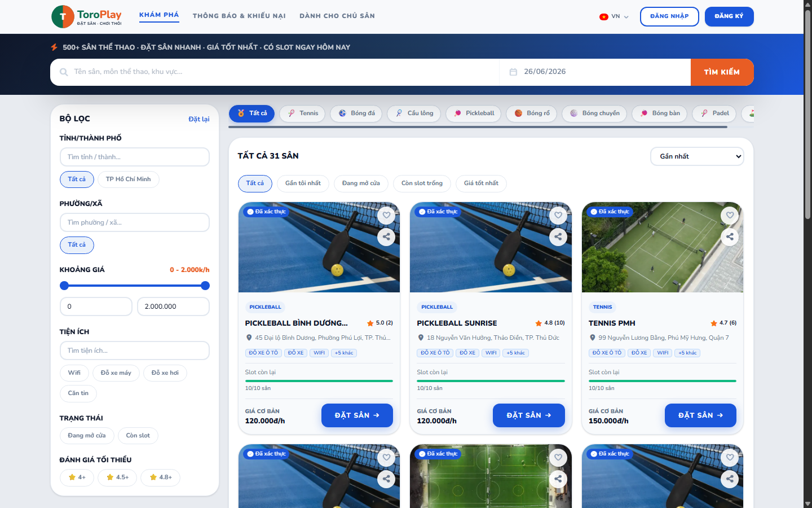Toggle the 'Đang mở cửa' status filter
Viewport: 812px width, 508px height.
click(87, 436)
